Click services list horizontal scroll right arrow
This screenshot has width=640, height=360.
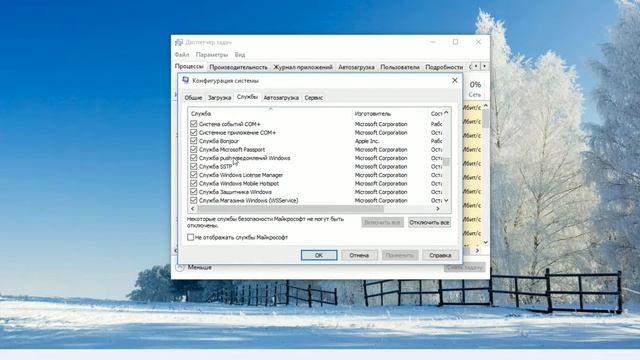click(438, 209)
